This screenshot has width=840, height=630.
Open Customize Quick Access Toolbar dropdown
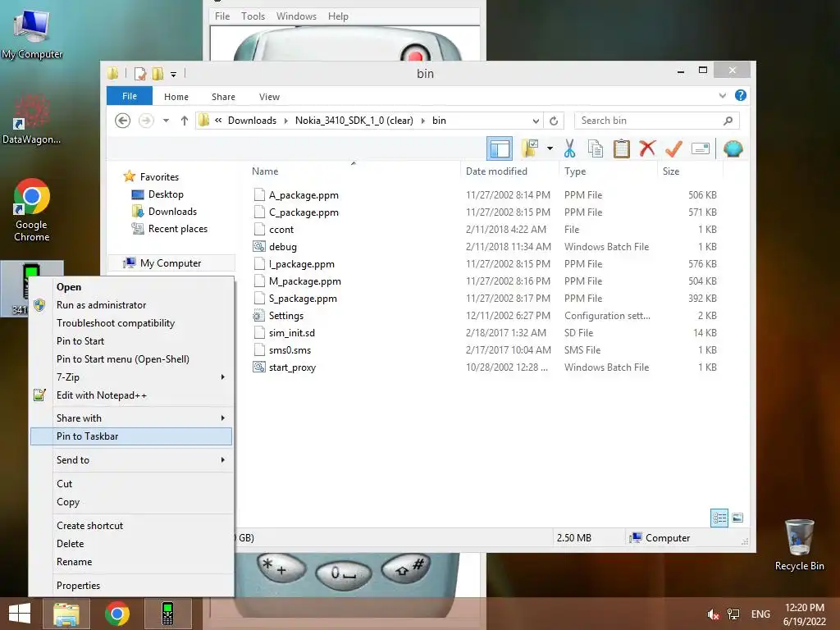[x=173, y=74]
